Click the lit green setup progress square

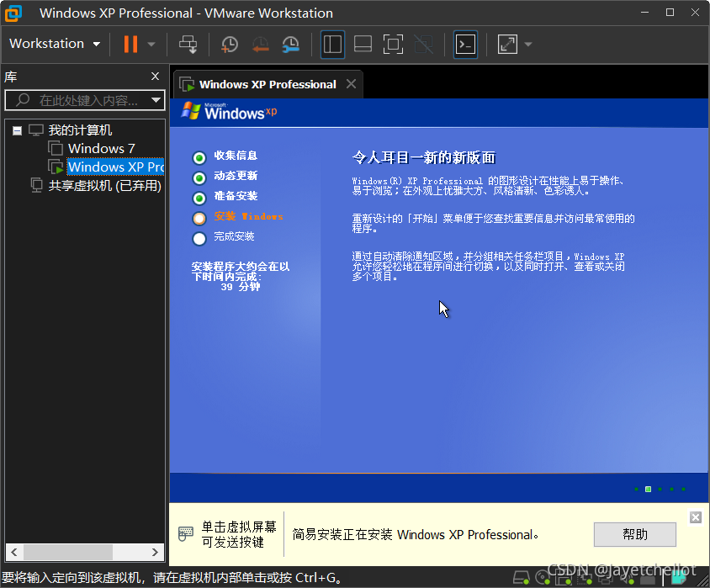tap(648, 489)
